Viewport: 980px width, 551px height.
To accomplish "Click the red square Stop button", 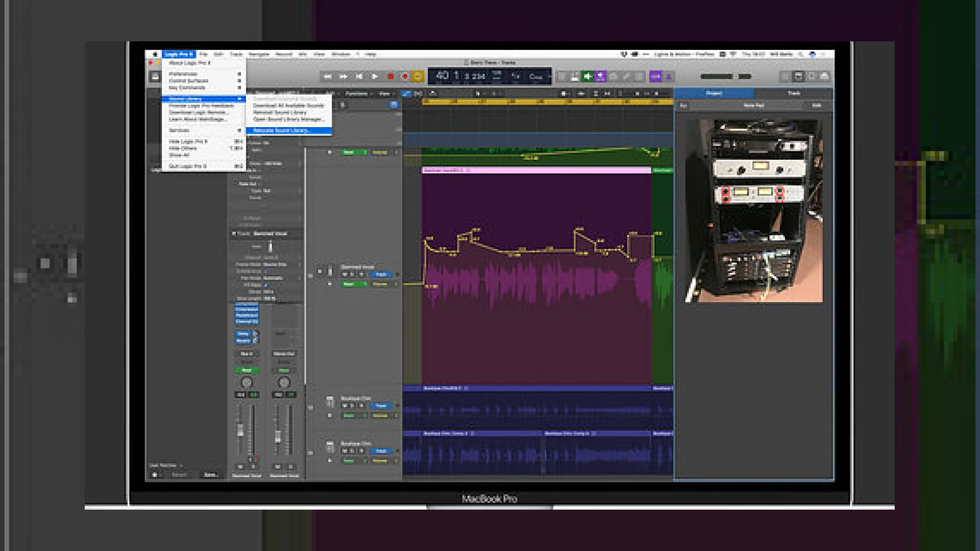I will (x=390, y=77).
